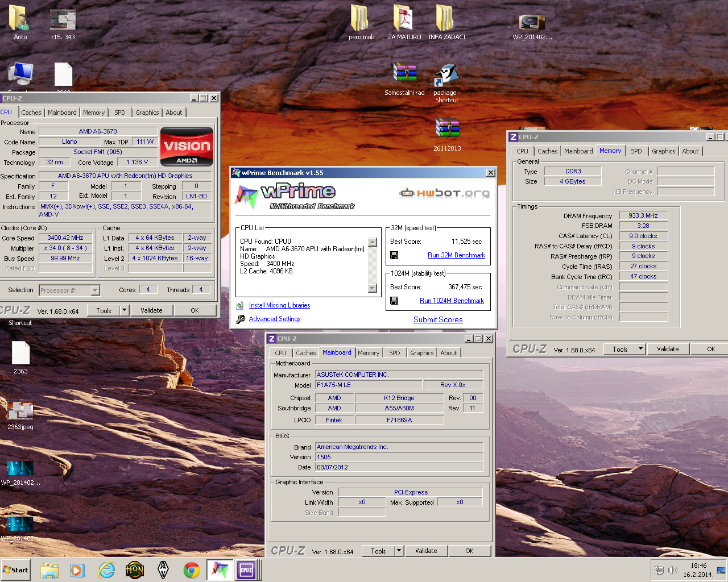728x582 pixels.
Task: Open Skyrim icon in the taskbar
Action: click(163, 570)
